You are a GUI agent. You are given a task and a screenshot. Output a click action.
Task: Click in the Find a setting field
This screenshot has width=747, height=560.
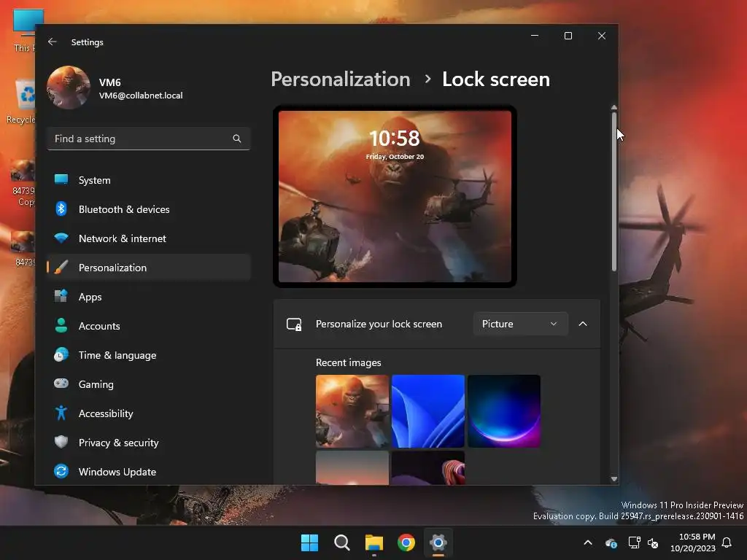pyautogui.click(x=149, y=139)
